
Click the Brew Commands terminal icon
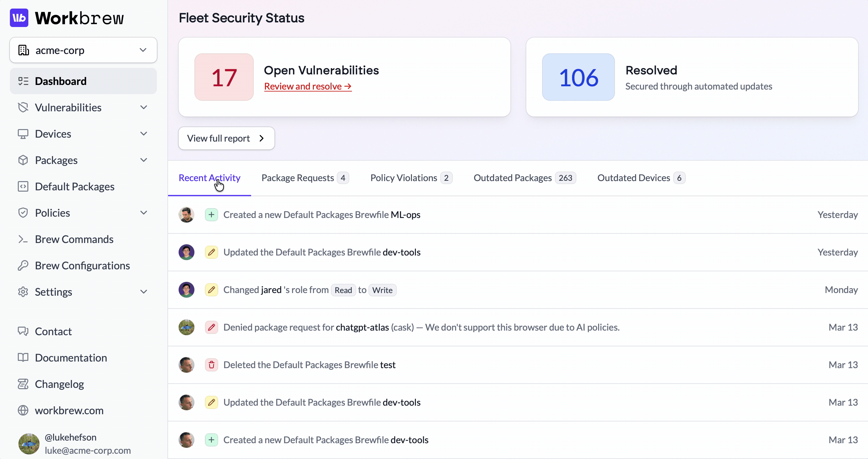pos(23,239)
